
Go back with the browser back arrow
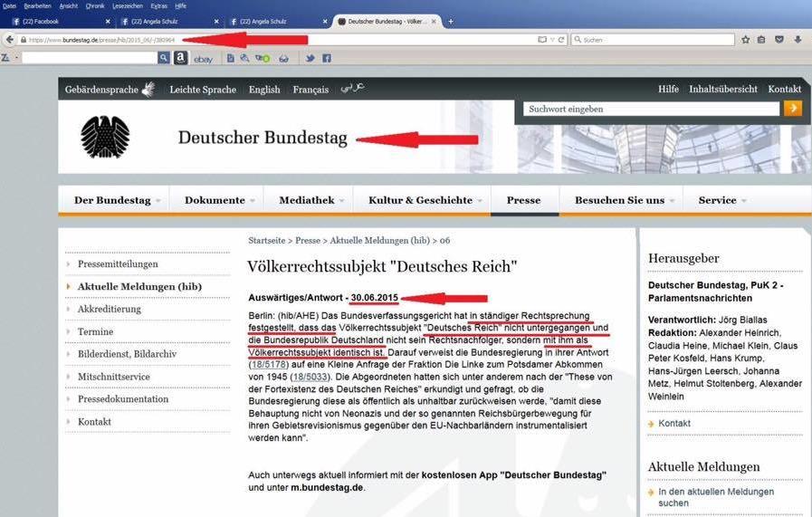[x=9, y=39]
